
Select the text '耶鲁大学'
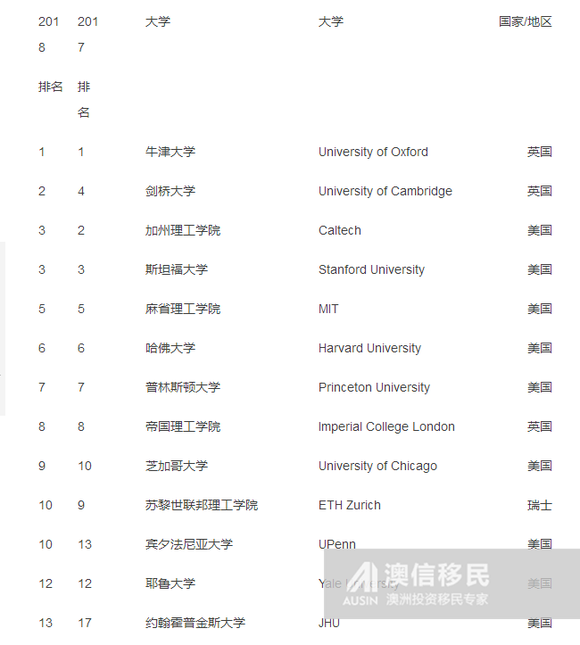(x=170, y=584)
